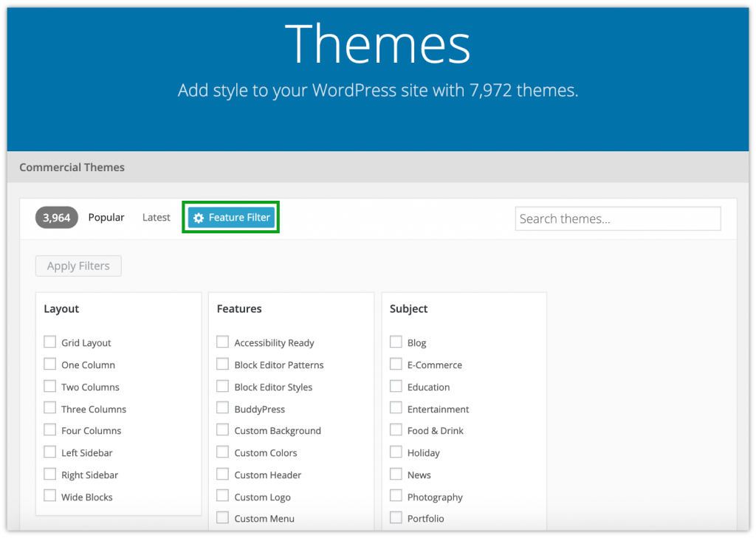Enable the Photography subject filter
756x538 pixels.
[x=396, y=496]
